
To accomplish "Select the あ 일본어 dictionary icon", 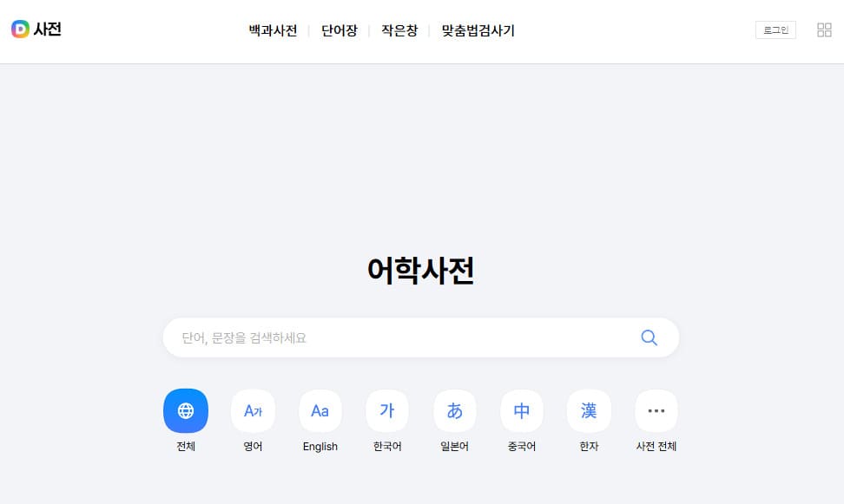I will (x=454, y=410).
